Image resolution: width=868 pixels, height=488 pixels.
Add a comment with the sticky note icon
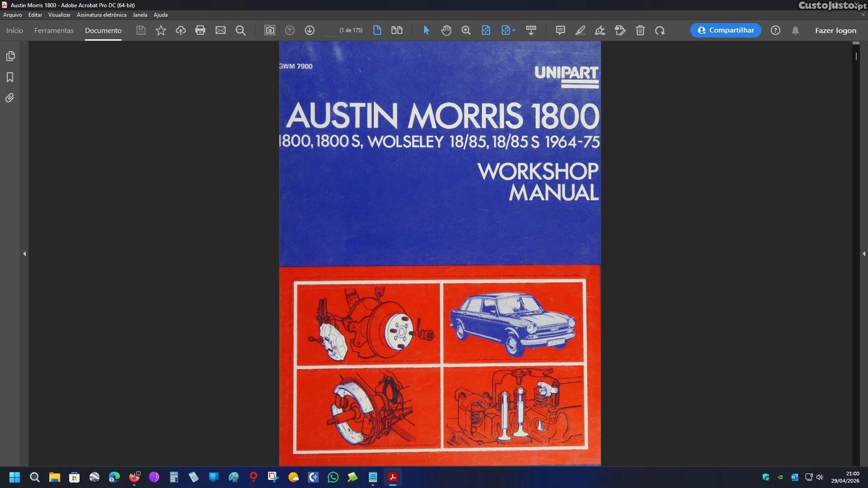(x=560, y=31)
